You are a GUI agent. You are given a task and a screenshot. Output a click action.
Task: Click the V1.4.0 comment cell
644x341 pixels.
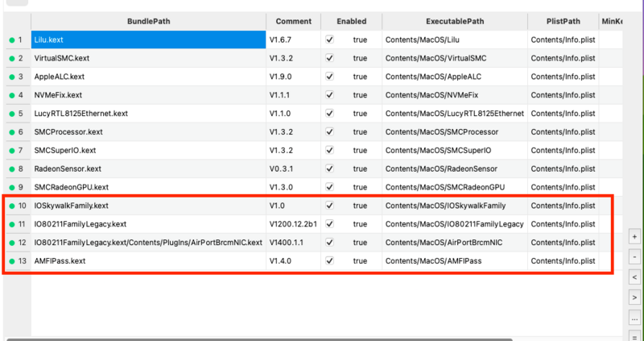tap(294, 261)
